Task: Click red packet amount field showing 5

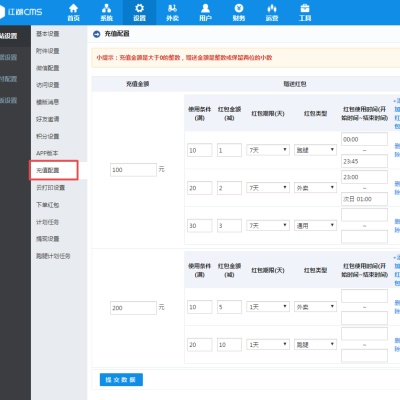Action: pos(229,307)
